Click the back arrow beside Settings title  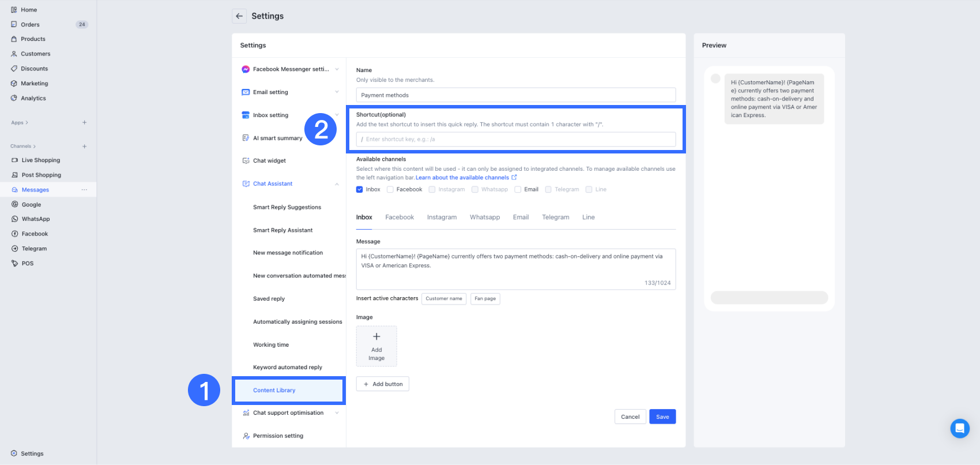coord(239,16)
